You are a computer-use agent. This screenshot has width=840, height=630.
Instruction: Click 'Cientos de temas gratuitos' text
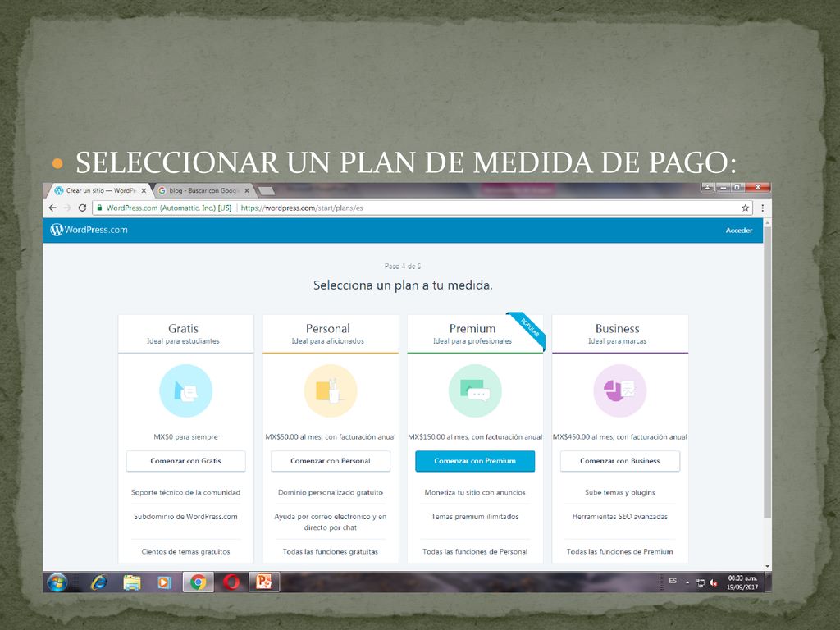coord(186,551)
